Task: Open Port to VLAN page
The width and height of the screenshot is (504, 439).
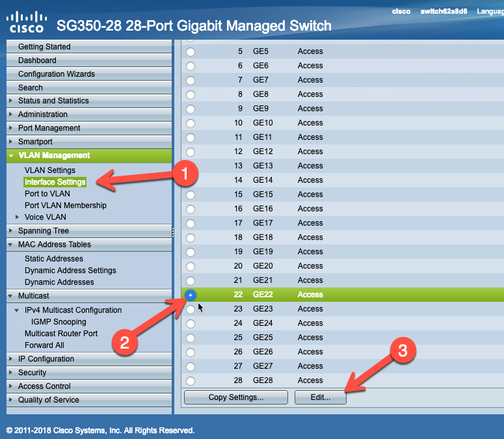Action: 47,193
